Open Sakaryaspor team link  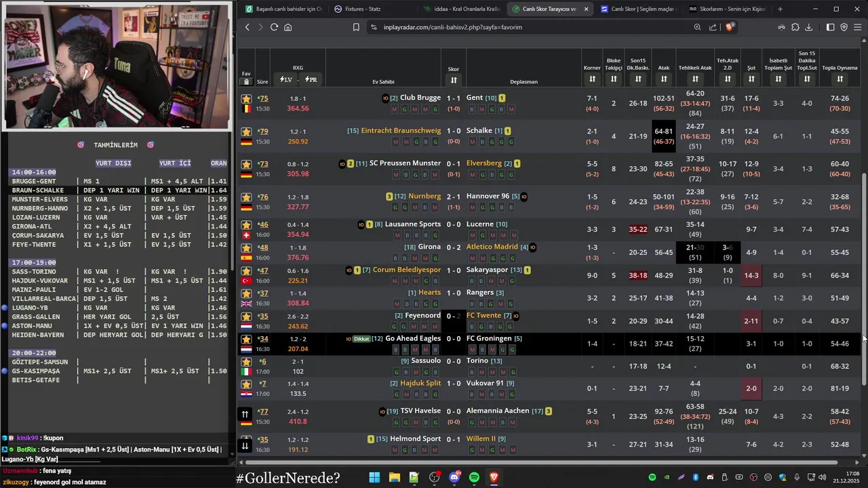pyautogui.click(x=487, y=270)
